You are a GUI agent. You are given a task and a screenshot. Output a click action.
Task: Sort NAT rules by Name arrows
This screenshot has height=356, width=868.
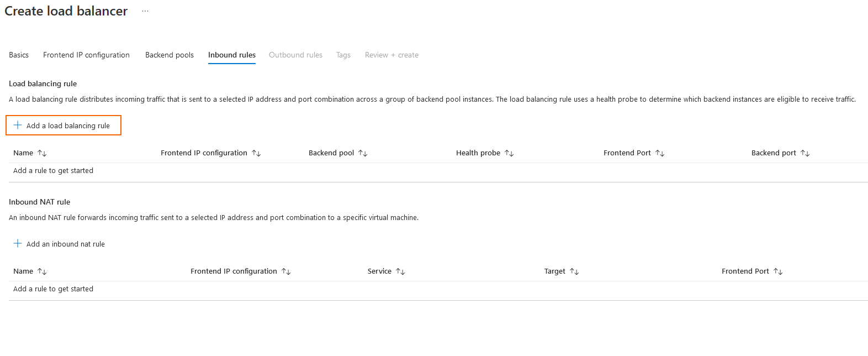click(x=42, y=271)
